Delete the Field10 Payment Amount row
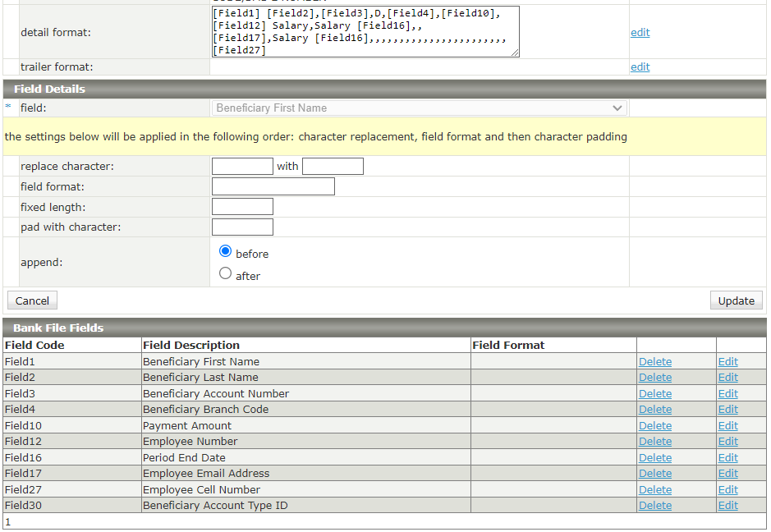The width and height of the screenshot is (771, 532). (x=654, y=426)
